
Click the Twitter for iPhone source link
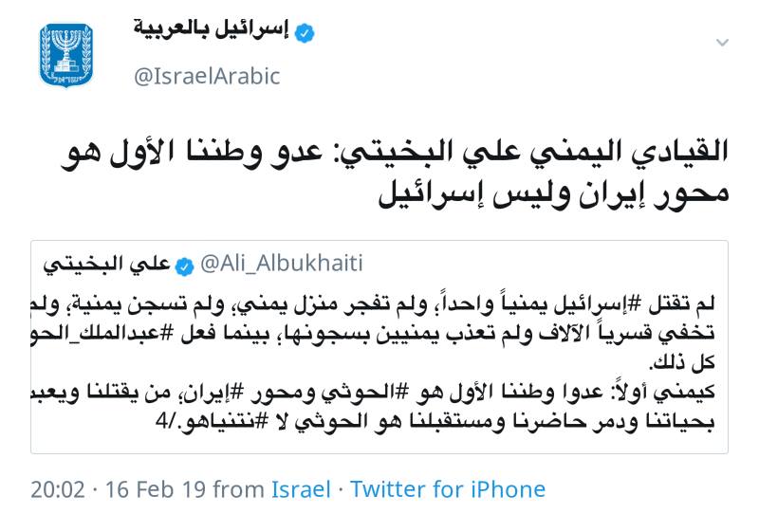[448, 489]
